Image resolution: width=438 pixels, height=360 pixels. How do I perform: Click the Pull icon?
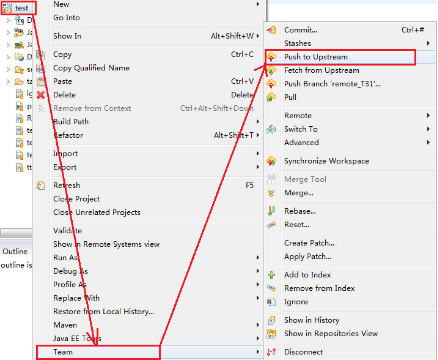click(272, 97)
